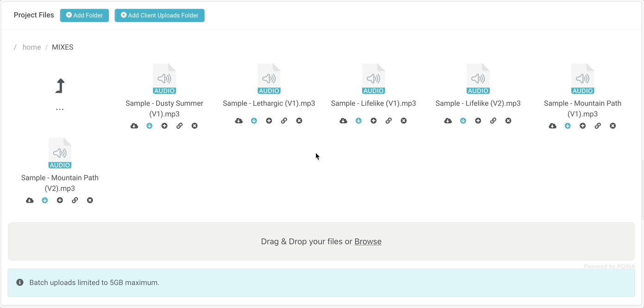Open Sample - Lethargic (V1).mp3 audio thumbnail

269,79
